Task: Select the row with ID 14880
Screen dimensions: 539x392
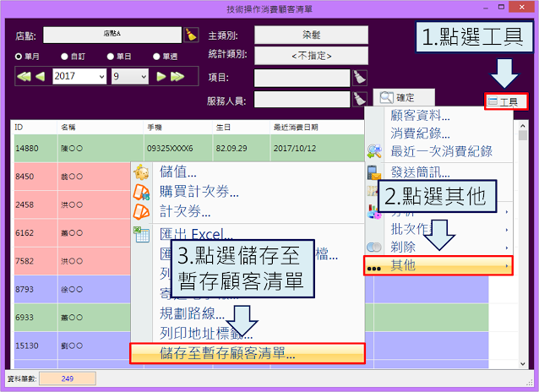Action: [x=189, y=148]
